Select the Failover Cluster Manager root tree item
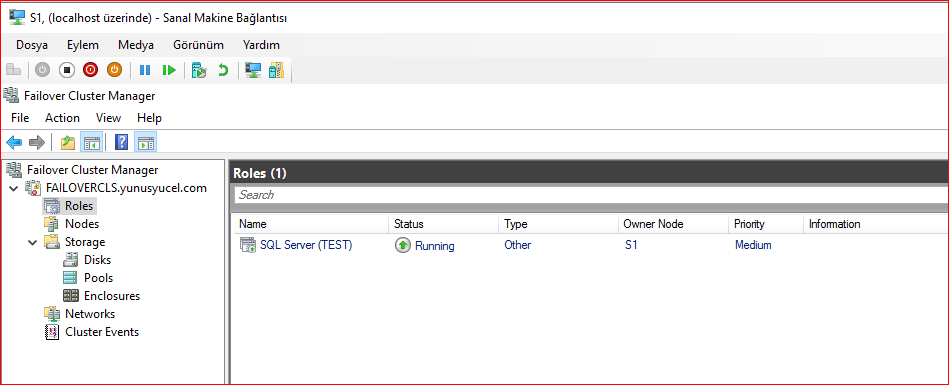Screen dimensions: 949x385 click(x=93, y=169)
